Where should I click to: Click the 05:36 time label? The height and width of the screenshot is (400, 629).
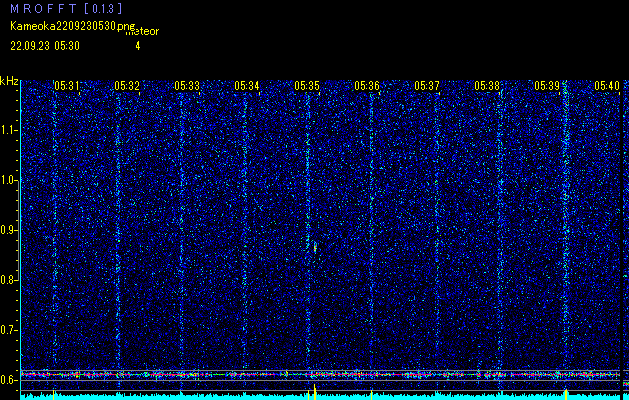coord(367,86)
